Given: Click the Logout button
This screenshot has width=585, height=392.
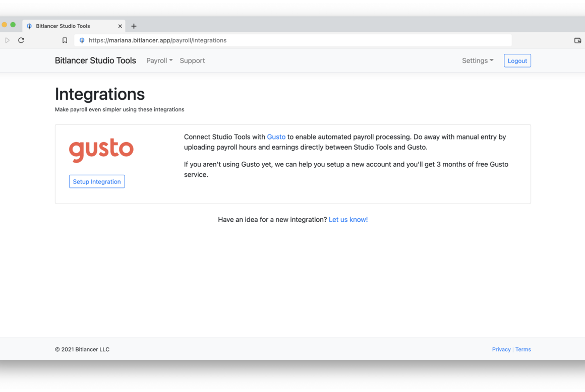Looking at the screenshot, I should pos(517,61).
